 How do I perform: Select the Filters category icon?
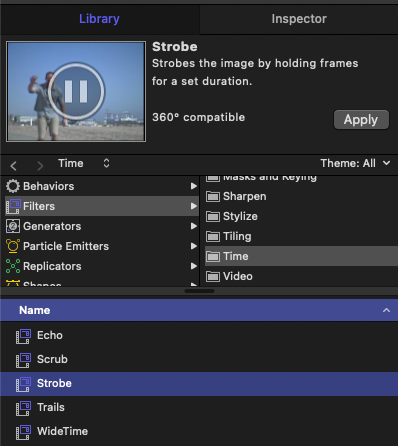click(x=13, y=206)
